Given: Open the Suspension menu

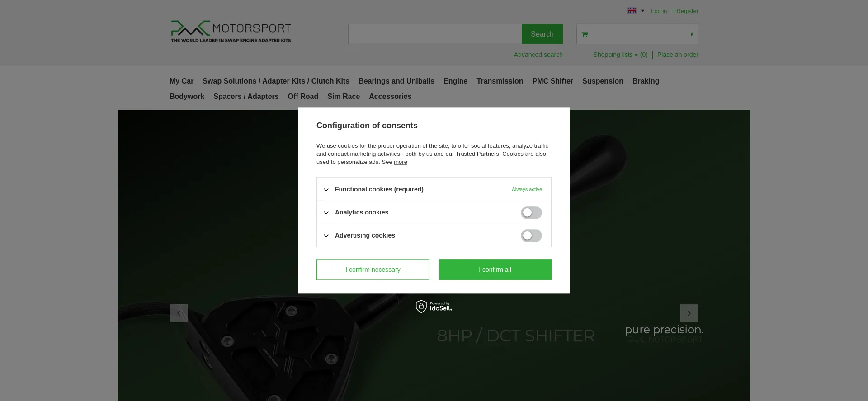Looking at the screenshot, I should (603, 81).
